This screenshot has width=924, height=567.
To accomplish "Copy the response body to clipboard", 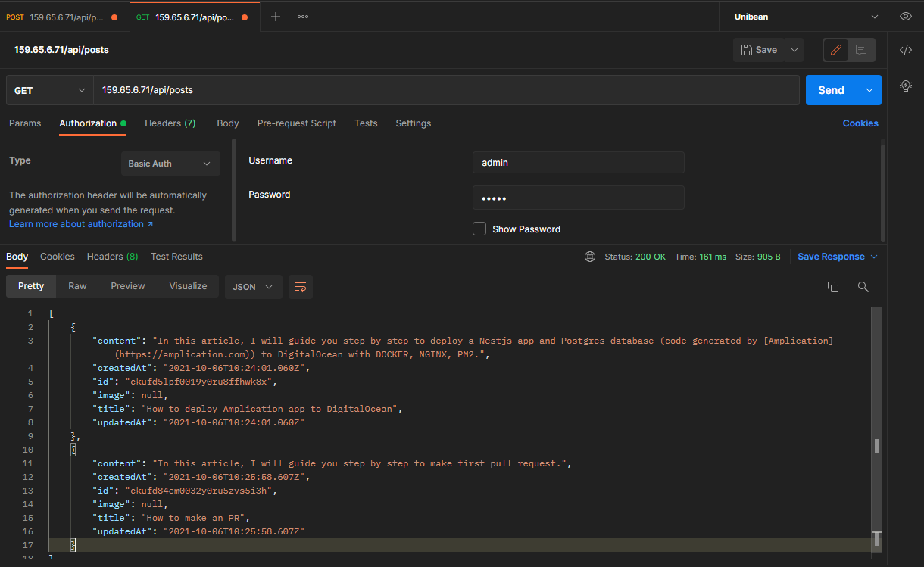I will click(833, 287).
